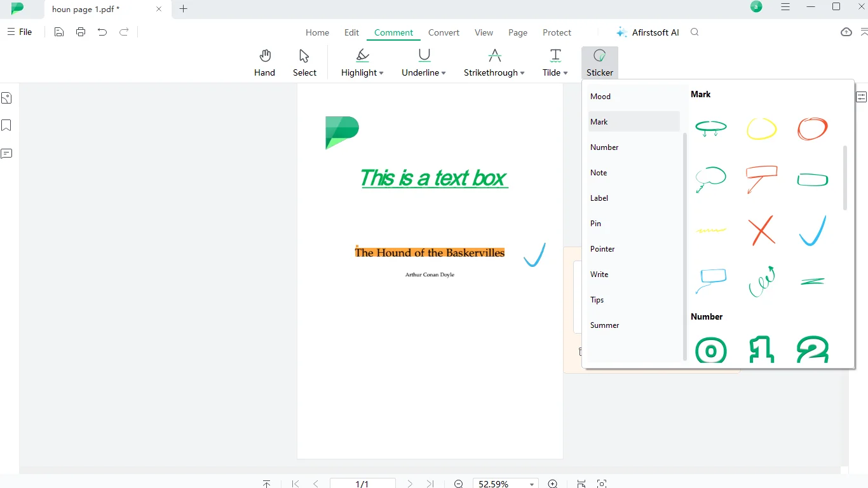
Task: Select the Mood sticker category
Action: click(634, 97)
